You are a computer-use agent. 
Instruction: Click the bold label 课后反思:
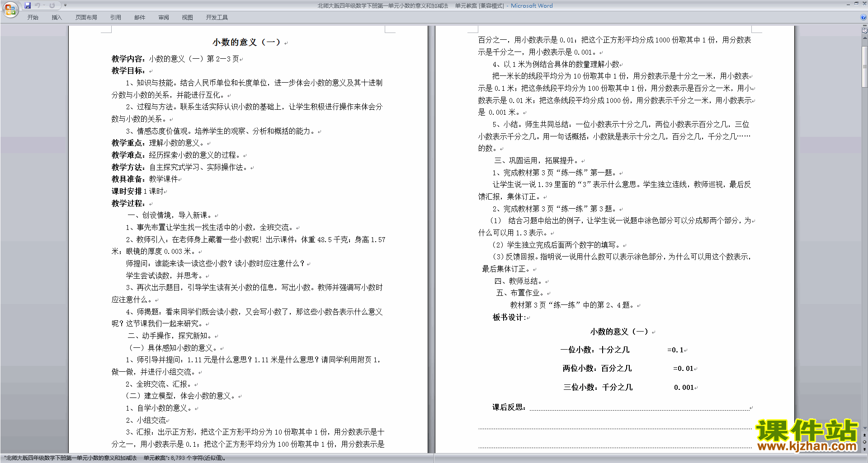coord(509,407)
